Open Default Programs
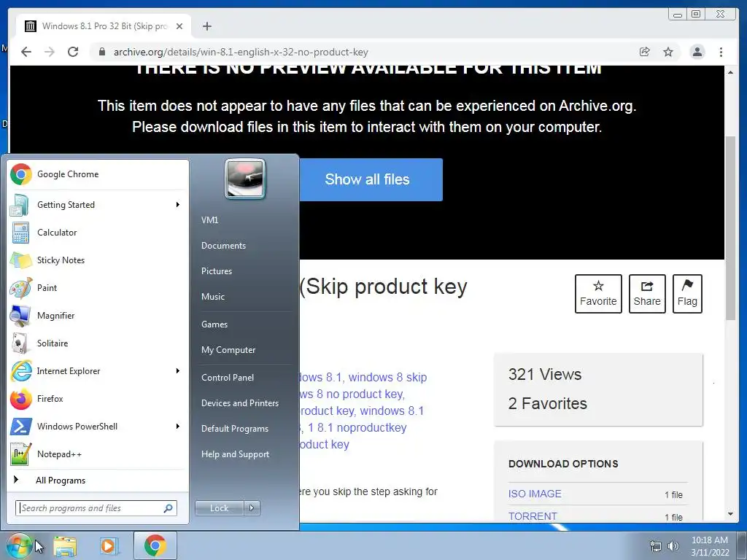The height and width of the screenshot is (560, 747). (235, 429)
